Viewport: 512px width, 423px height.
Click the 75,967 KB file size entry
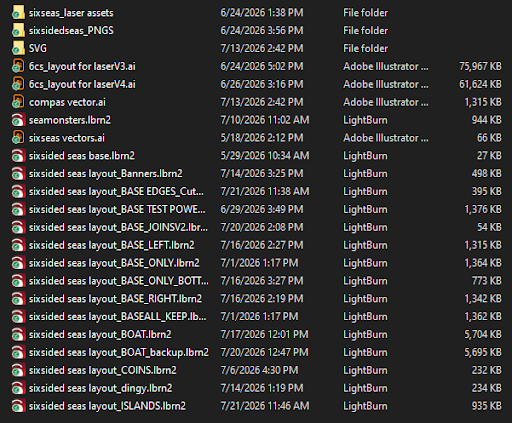pos(480,66)
